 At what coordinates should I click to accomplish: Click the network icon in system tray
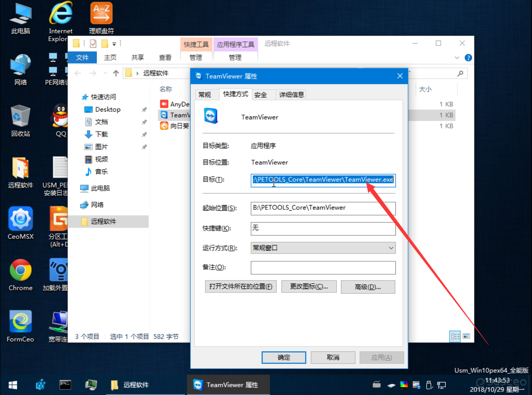tap(441, 384)
